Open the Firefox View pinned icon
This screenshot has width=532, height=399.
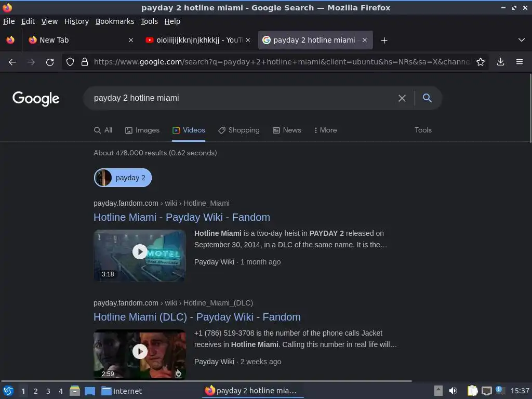[x=10, y=40]
